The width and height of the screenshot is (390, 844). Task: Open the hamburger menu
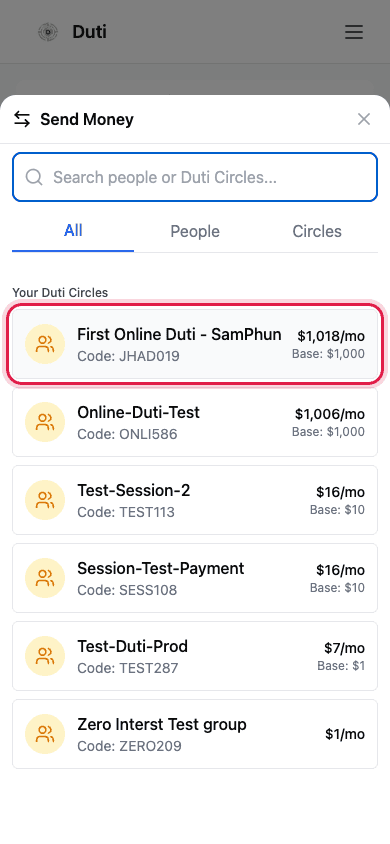354,32
